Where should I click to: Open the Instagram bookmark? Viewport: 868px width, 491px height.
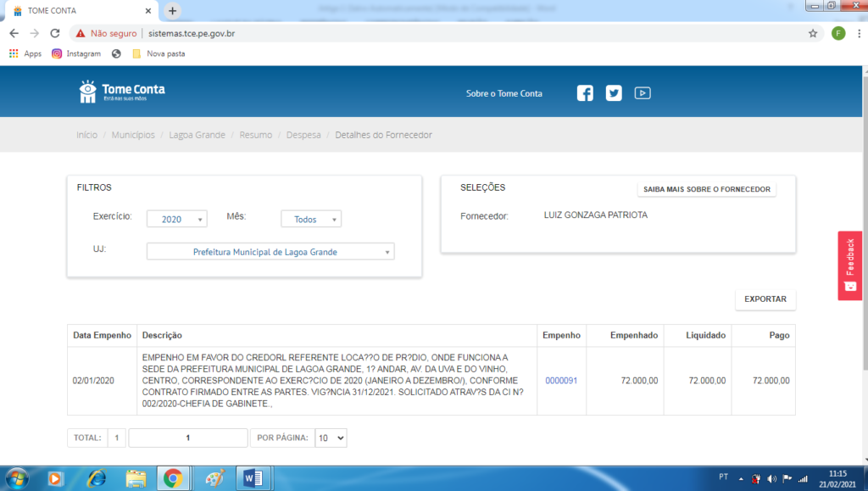pyautogui.click(x=76, y=53)
